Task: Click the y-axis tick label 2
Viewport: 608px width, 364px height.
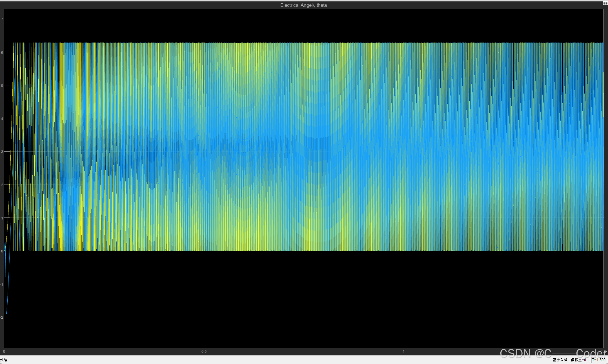Action: [2, 185]
